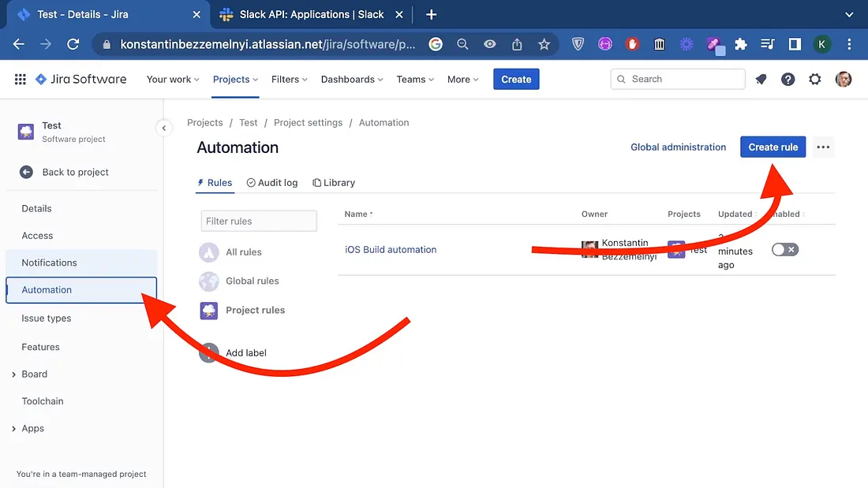Image resolution: width=868 pixels, height=488 pixels.
Task: Open the Chrome three-dot menu
Action: pyautogui.click(x=849, y=44)
